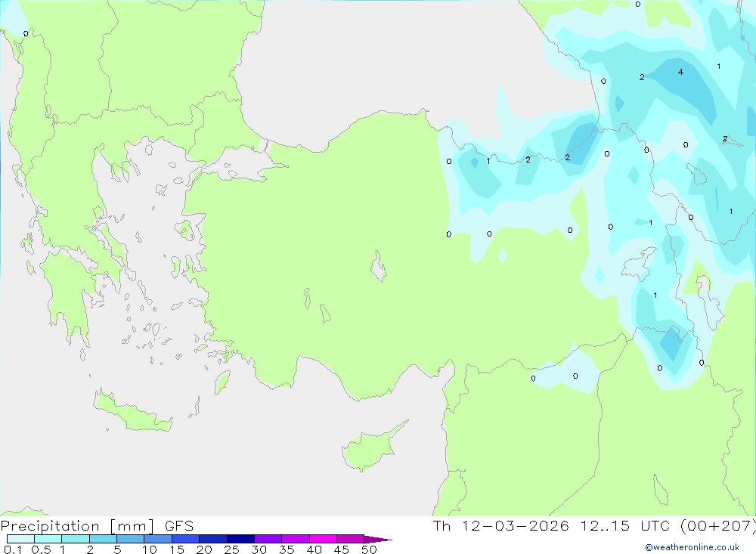Choose the 25–30 mm dark navy swatch
The width and height of the screenshot is (756, 554).
pyautogui.click(x=240, y=539)
